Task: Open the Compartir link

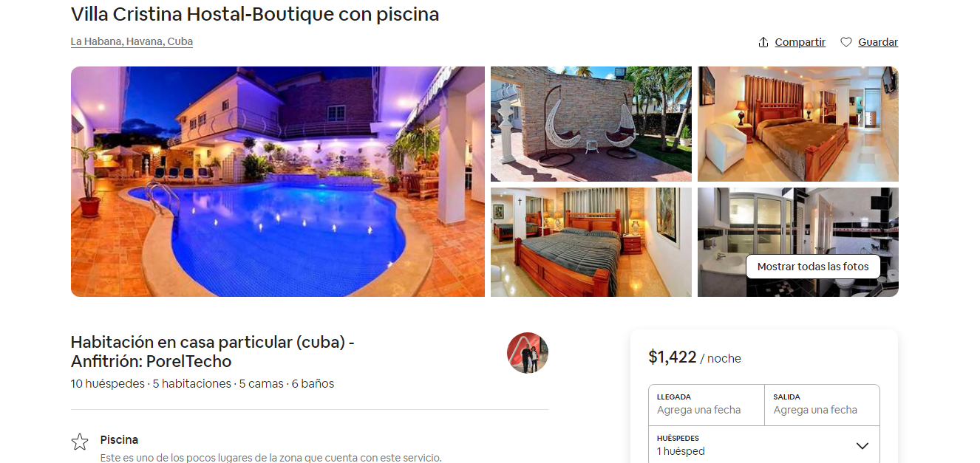Action: tap(800, 42)
